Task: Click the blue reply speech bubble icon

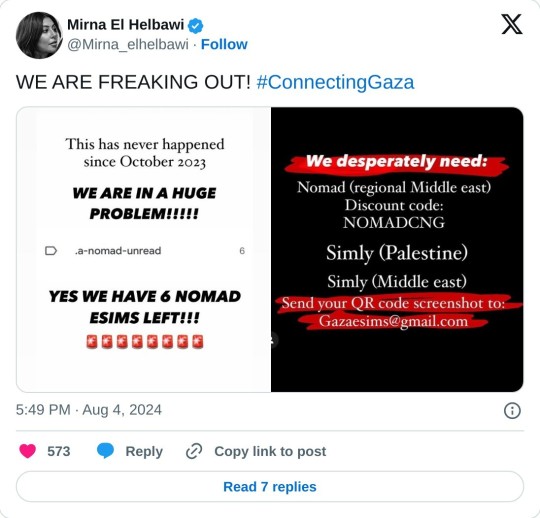Action: [x=105, y=451]
